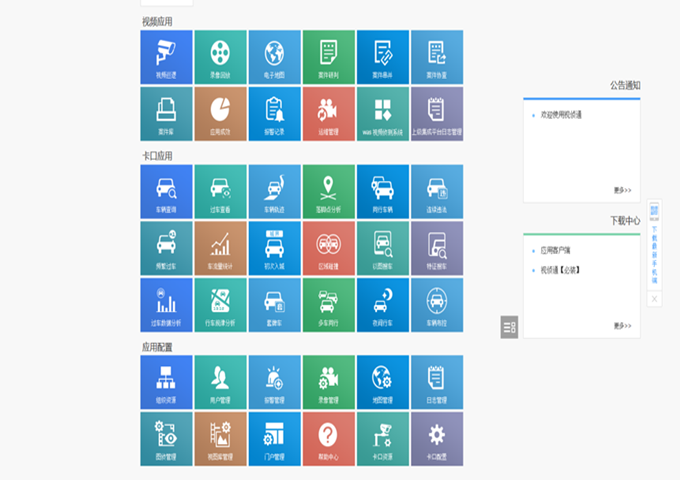Open 落脚点分析 location pin analysis tile
The height and width of the screenshot is (480, 680).
(328, 192)
